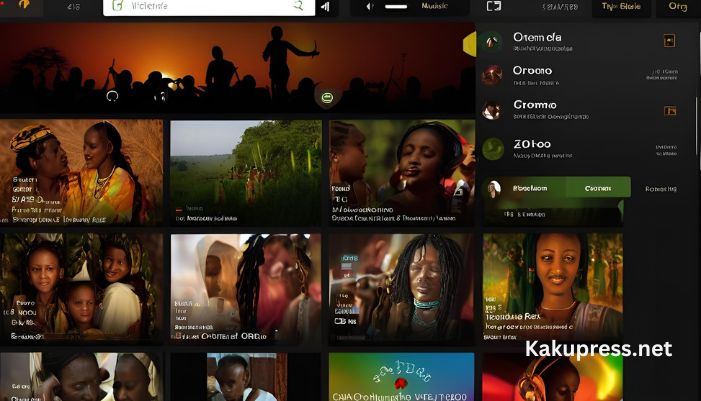Viewport: 701px width, 401px height.
Task: Click the avatar beside 'Otemn cla'
Action: [x=491, y=42]
